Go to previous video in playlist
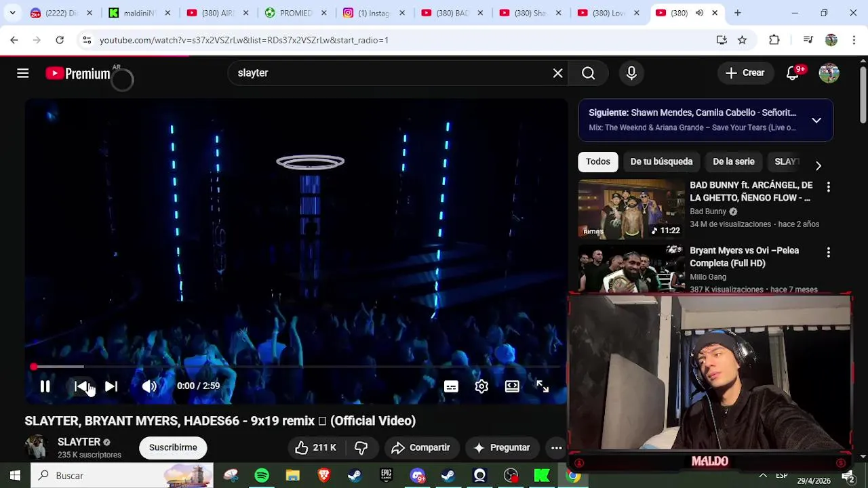Screen dimensions: 868x488 click(x=80, y=386)
